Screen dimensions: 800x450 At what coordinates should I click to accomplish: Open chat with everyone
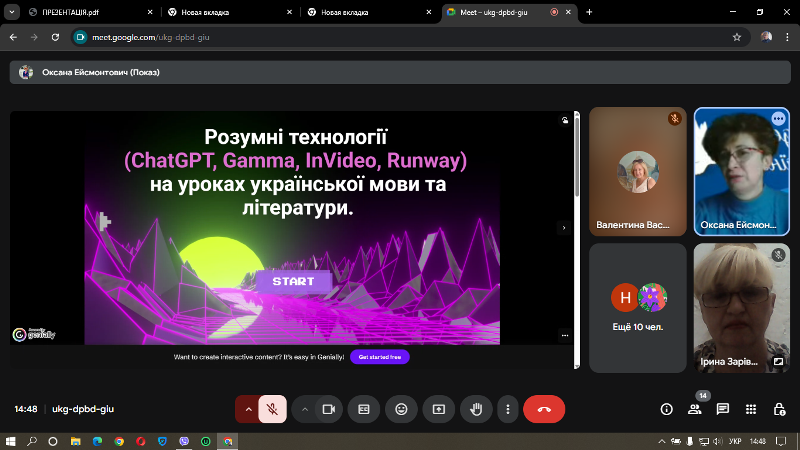click(722, 409)
